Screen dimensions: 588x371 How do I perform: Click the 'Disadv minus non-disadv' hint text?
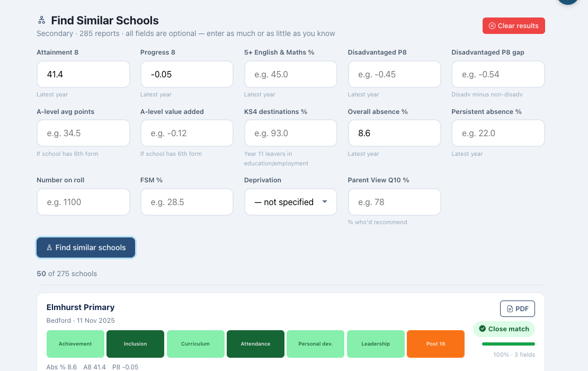[487, 94]
